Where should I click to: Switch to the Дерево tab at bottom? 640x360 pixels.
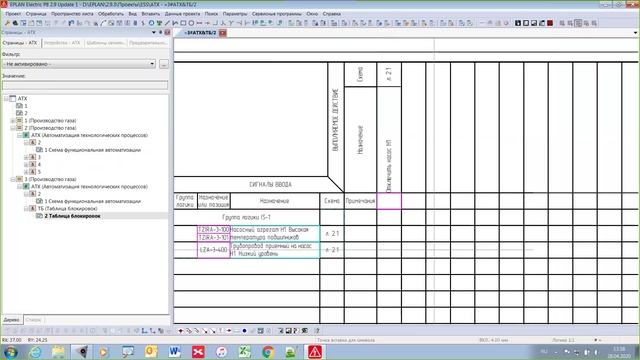coord(11,320)
